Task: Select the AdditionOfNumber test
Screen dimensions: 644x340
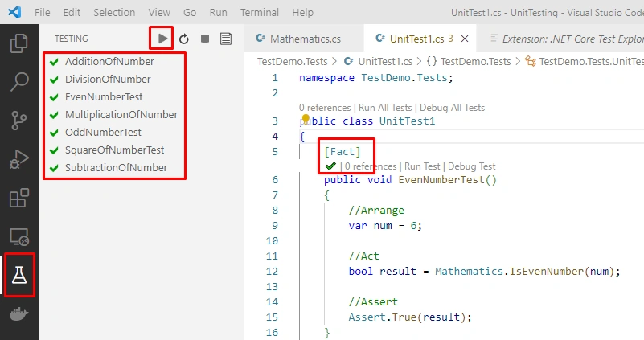Action: (109, 62)
